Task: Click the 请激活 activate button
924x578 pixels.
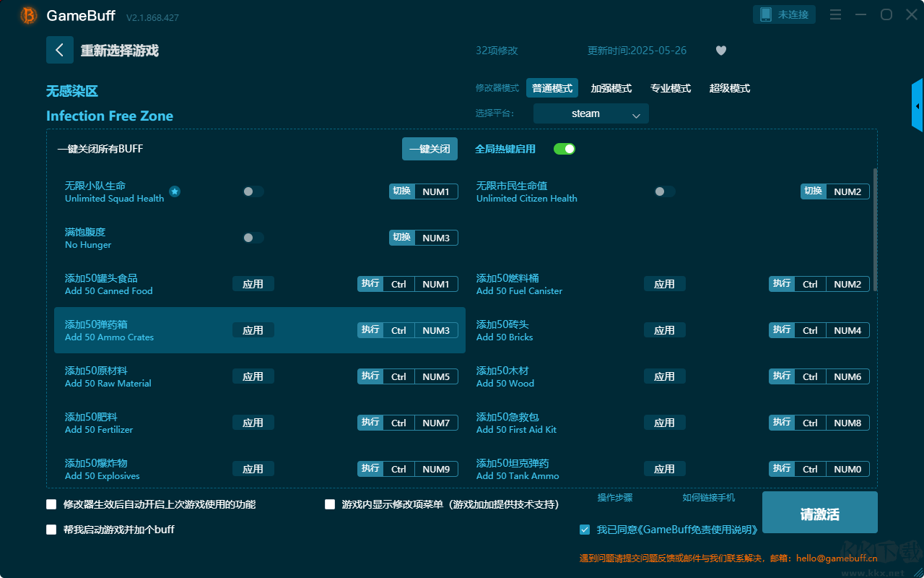Action: coord(819,514)
